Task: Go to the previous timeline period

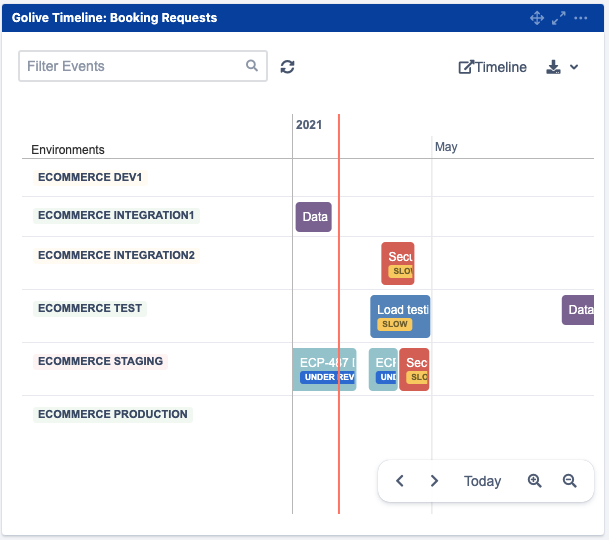Action: tap(400, 481)
